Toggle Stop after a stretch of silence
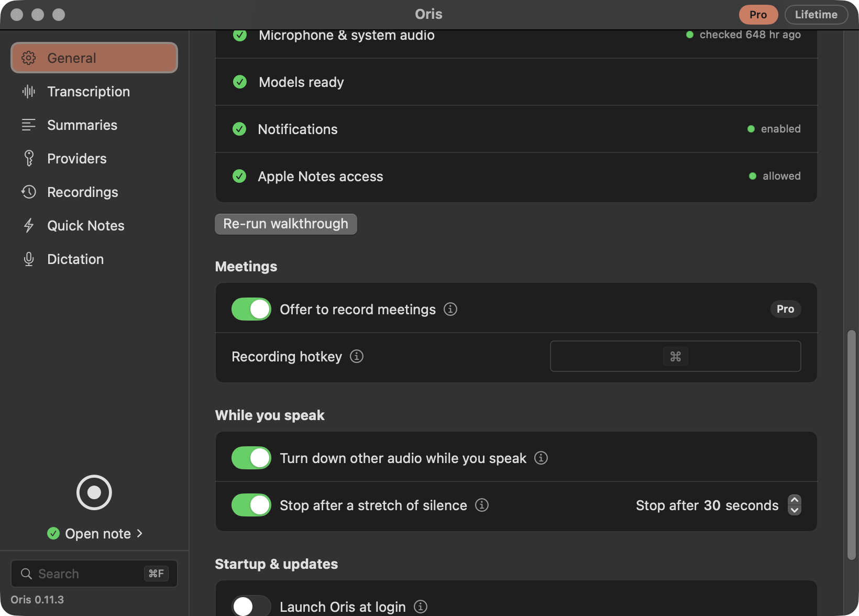Screen dimensions: 859x616 pos(251,505)
